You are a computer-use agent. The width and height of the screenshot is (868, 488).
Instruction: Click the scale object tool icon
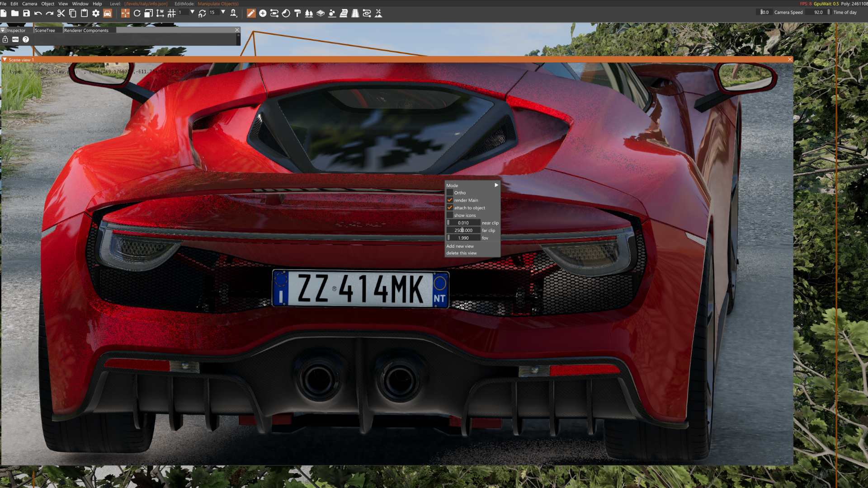148,13
